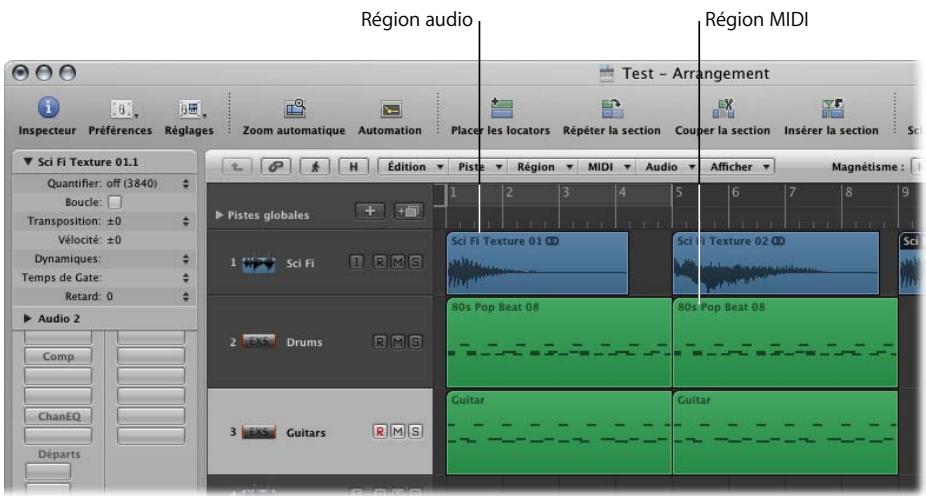This screenshot has height=496, width=926.
Task: Click Répéter la section icon
Action: coord(612,109)
